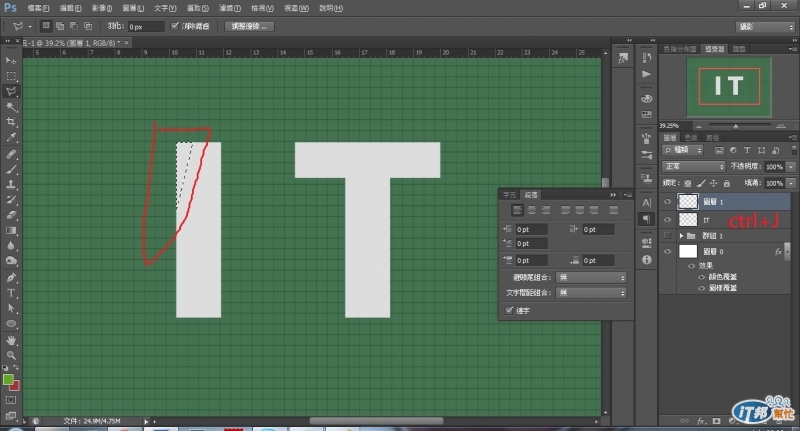Viewport: 800px width, 431px height.
Task: Select the Blur tool
Action: tap(11, 246)
